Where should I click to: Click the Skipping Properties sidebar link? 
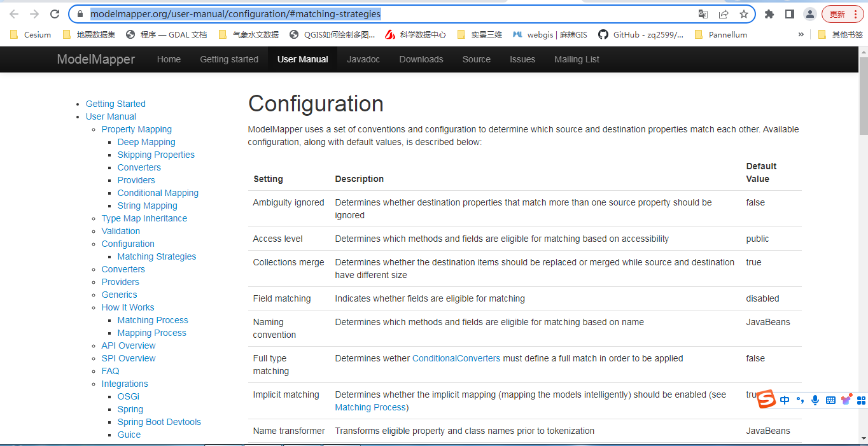click(x=156, y=155)
